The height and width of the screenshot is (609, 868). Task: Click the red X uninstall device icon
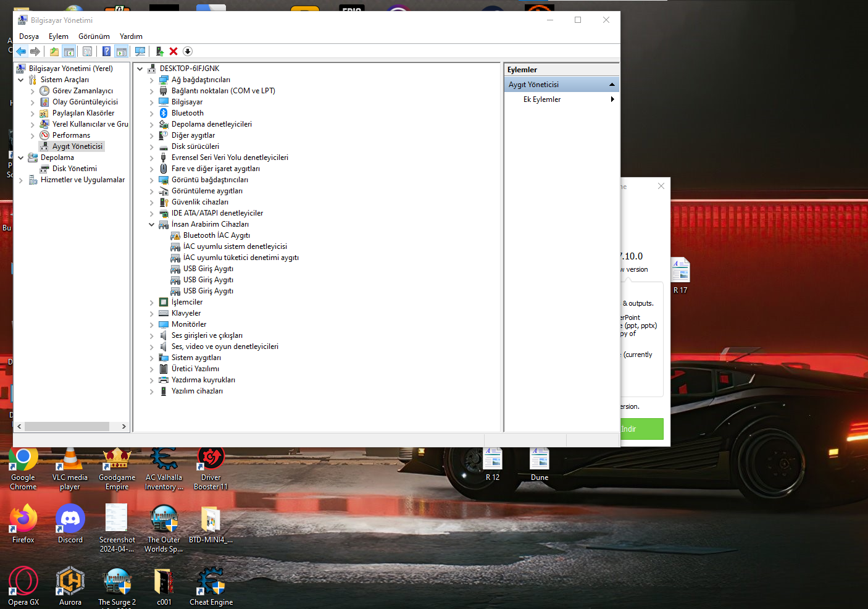[x=173, y=51]
